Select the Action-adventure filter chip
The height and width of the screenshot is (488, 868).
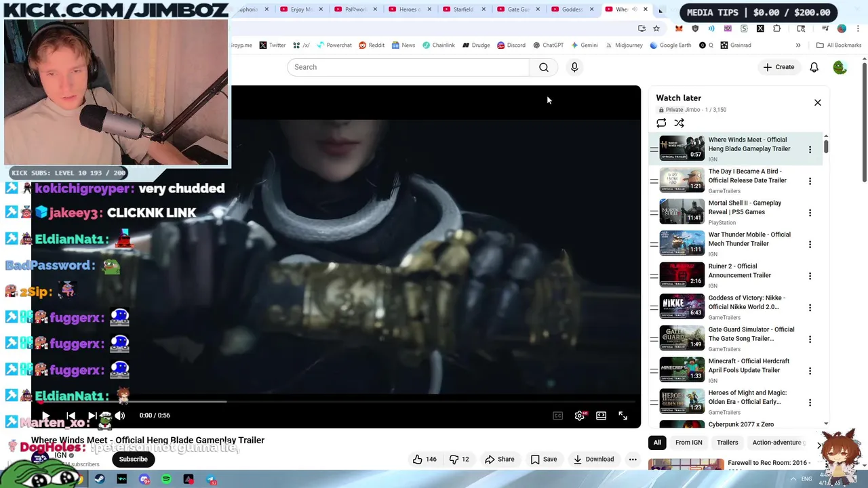coord(777,443)
